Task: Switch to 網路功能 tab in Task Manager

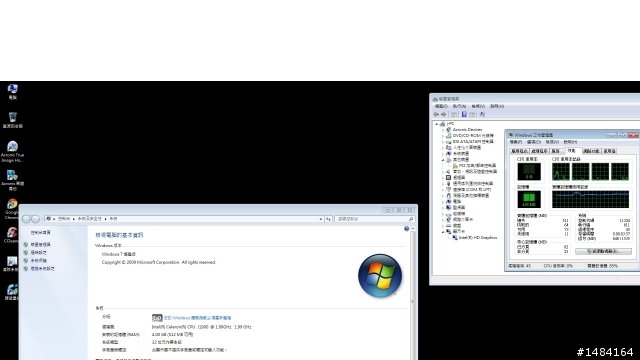Action: click(591, 151)
